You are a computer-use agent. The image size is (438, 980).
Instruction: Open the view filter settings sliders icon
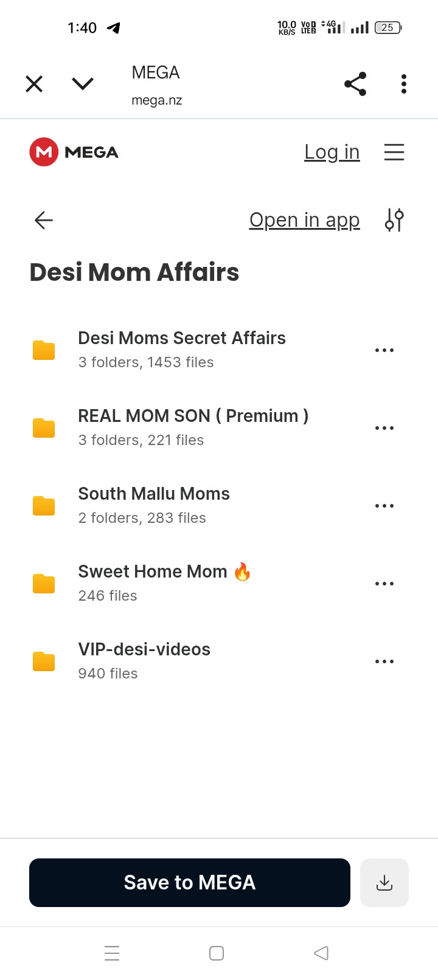coord(394,220)
